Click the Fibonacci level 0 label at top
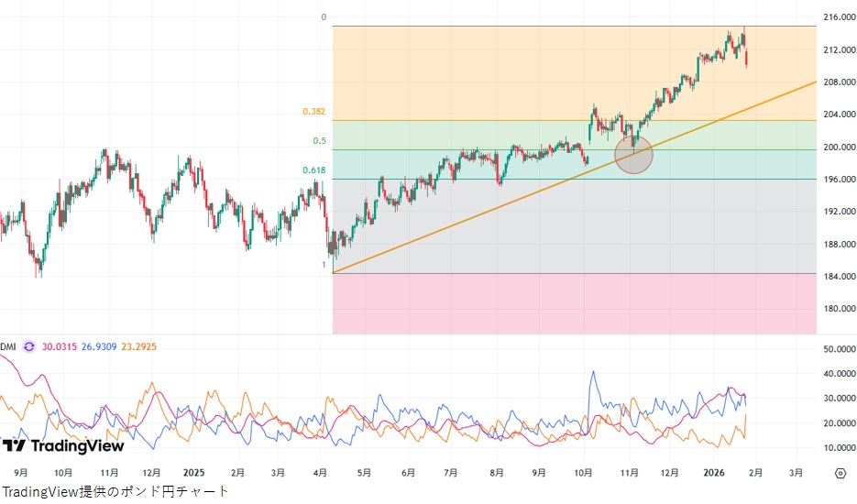The image size is (857, 504). pyautogui.click(x=324, y=17)
